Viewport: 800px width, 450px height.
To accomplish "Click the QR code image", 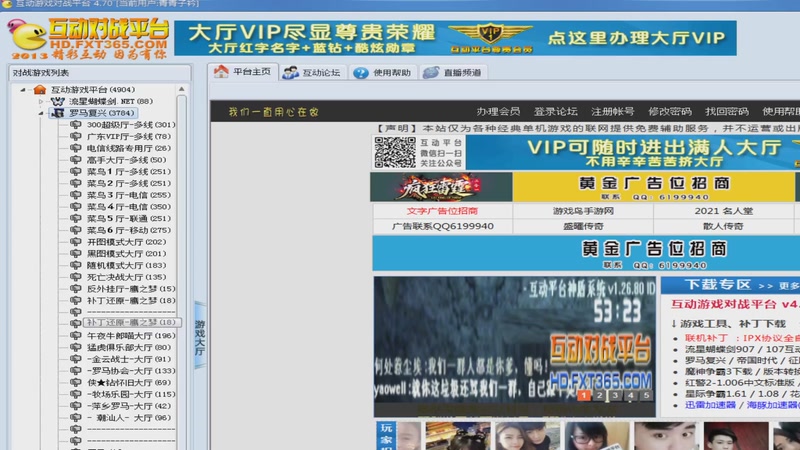I will (394, 152).
